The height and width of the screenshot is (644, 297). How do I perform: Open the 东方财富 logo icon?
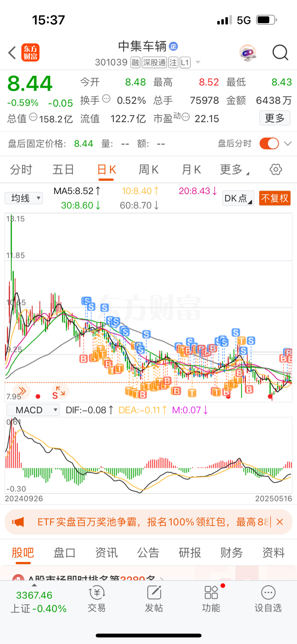tap(30, 53)
